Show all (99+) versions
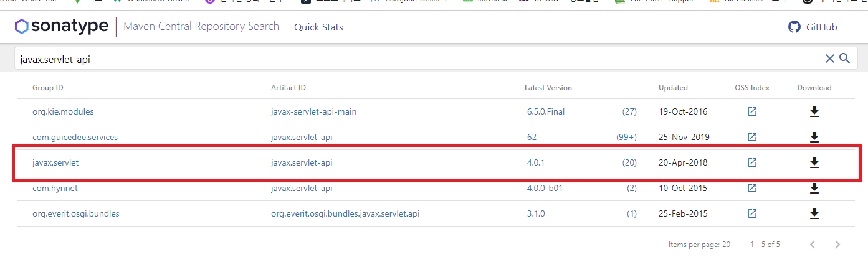 tap(626, 137)
